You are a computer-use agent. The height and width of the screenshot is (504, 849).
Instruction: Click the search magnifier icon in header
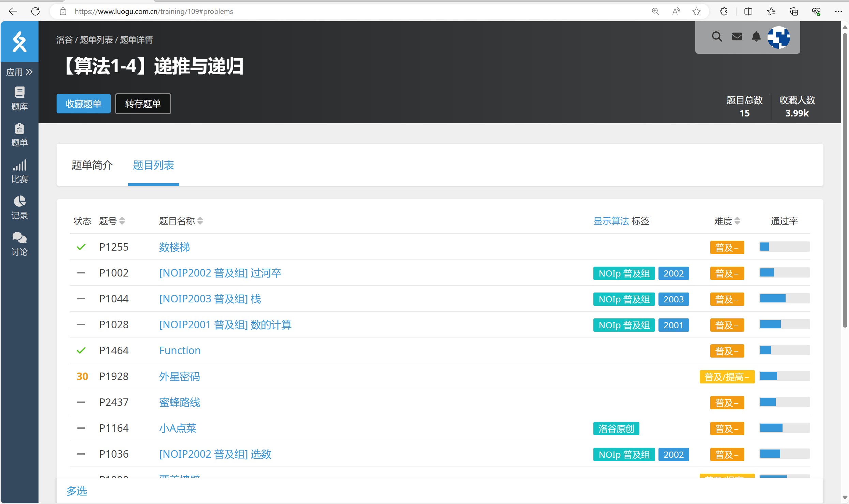[x=717, y=37]
